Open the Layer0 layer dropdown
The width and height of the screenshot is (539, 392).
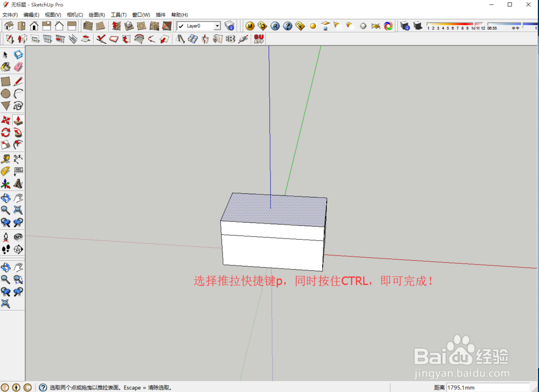(x=217, y=26)
